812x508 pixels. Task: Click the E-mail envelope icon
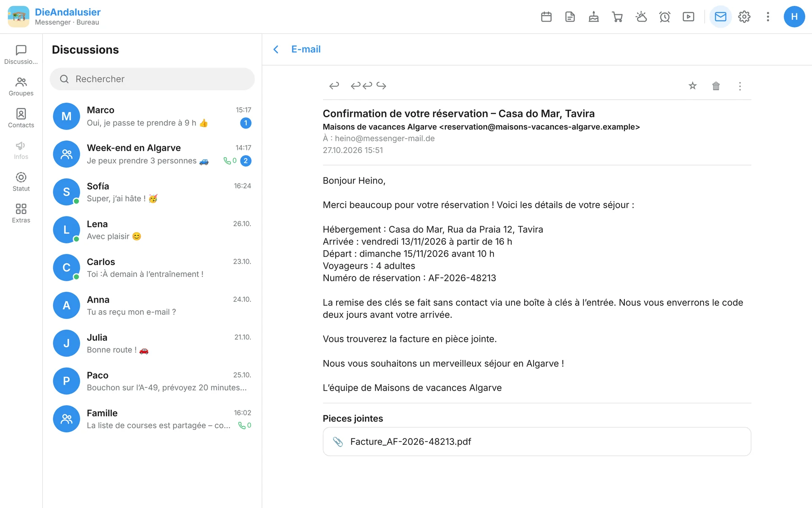tap(720, 17)
